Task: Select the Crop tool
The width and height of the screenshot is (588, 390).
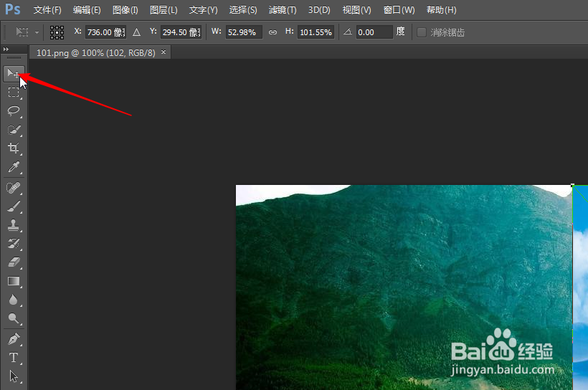Action: [14, 148]
